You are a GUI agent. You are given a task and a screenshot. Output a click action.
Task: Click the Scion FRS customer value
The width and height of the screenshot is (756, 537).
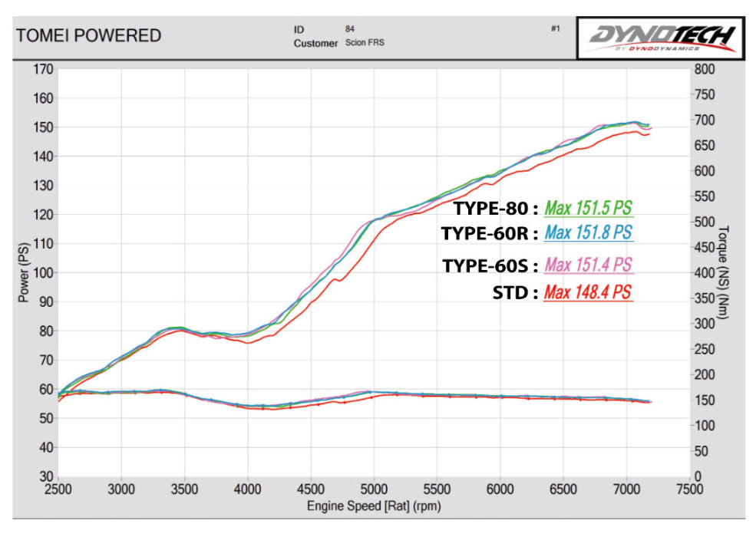pyautogui.click(x=365, y=42)
